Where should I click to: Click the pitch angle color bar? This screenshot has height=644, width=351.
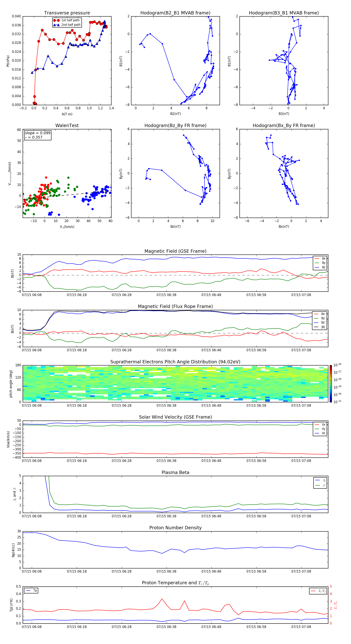pos(331,383)
